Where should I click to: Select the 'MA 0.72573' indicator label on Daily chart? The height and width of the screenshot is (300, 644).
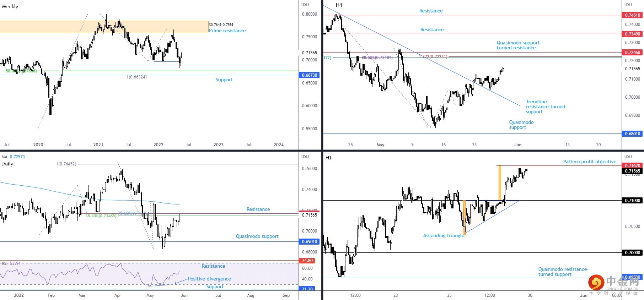(13, 157)
